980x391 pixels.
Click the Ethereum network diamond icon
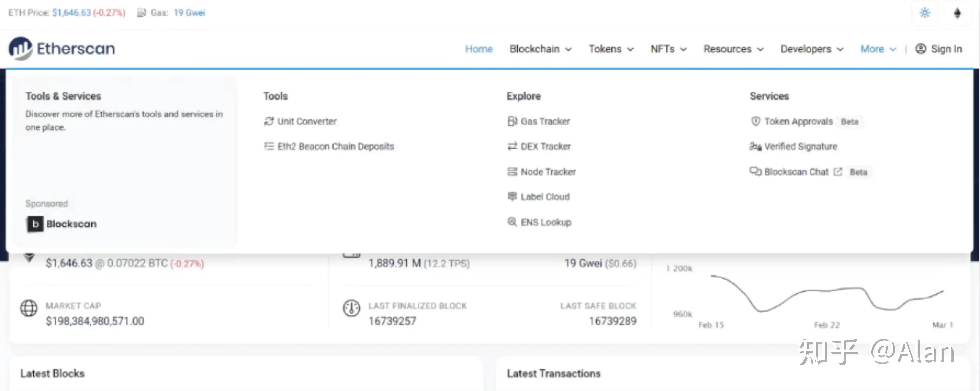pos(957,13)
